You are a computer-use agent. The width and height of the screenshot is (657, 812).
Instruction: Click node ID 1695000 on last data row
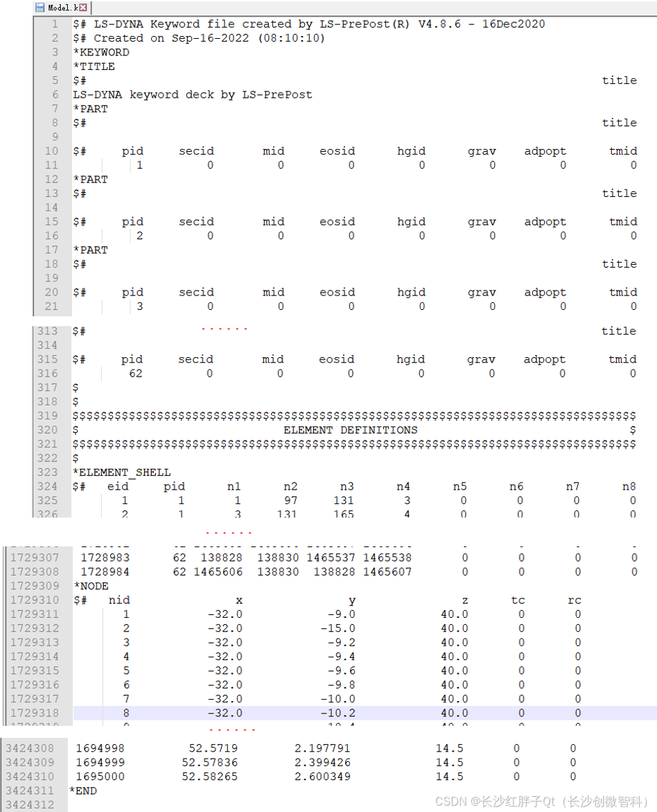(x=100, y=777)
